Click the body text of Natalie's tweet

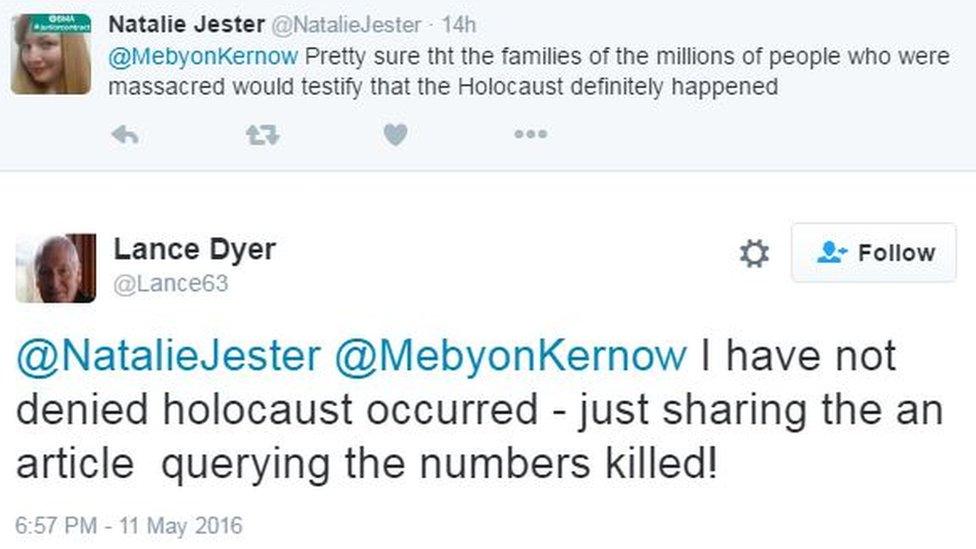coord(530,72)
